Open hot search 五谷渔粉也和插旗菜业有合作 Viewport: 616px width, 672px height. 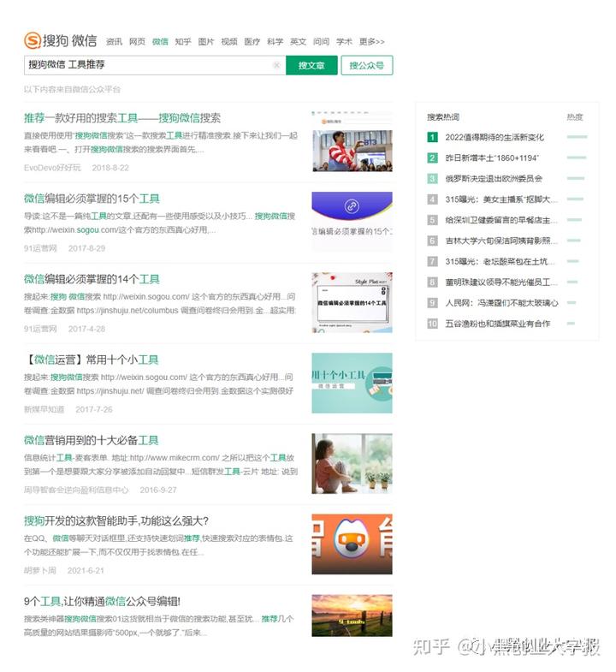[x=498, y=324]
